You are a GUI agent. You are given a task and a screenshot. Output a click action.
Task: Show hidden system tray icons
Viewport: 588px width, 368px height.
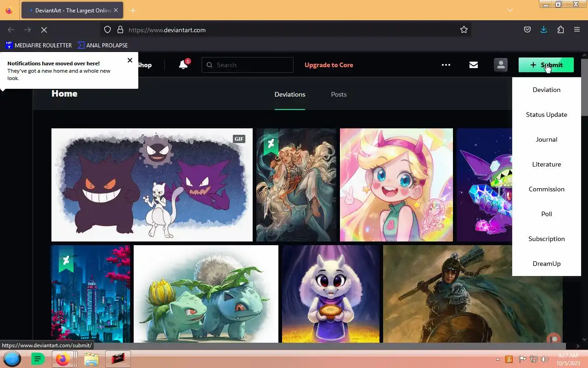(498, 359)
